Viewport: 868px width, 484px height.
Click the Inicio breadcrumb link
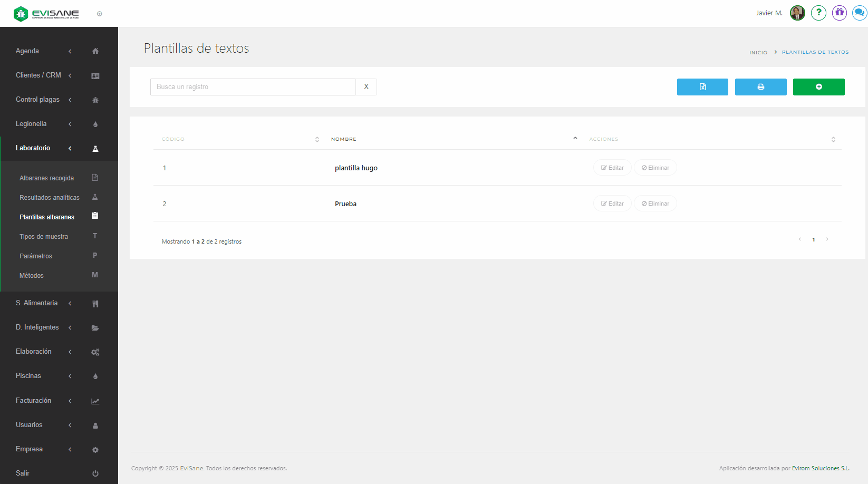(758, 53)
